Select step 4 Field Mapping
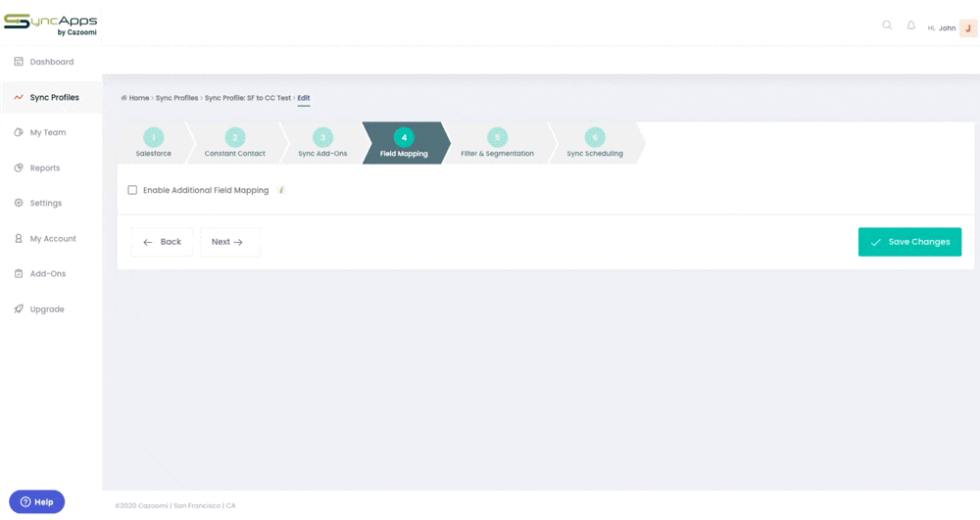 404,143
